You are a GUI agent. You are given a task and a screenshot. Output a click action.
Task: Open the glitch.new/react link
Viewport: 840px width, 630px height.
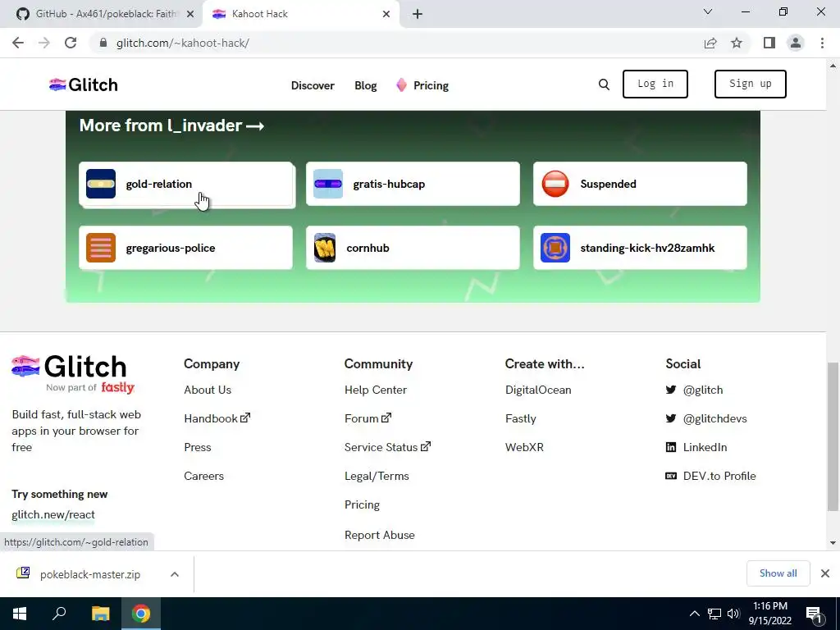(53, 514)
